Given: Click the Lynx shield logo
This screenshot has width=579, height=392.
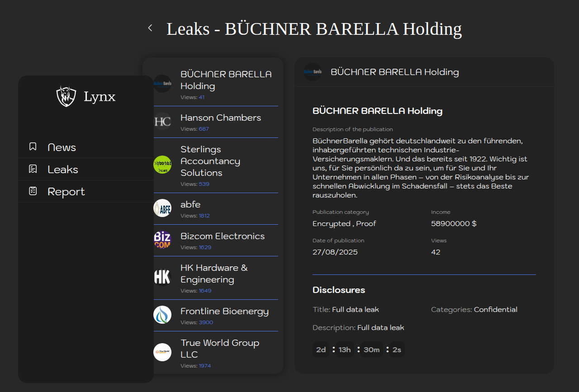Looking at the screenshot, I should click(66, 96).
